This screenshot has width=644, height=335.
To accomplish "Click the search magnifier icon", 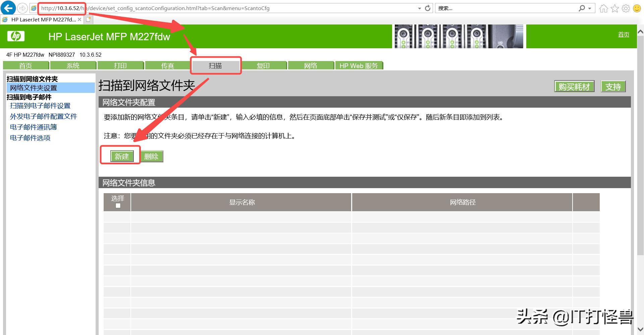I will [581, 8].
